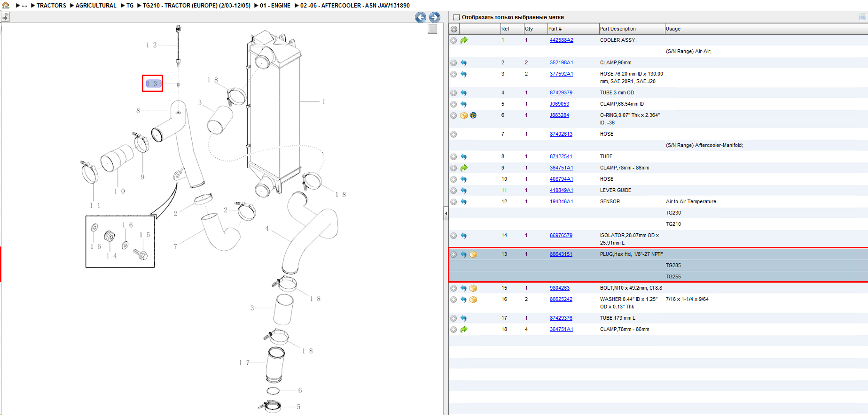Screen dimensions: 868x415
Task: Open AGRICULTURAL breadcrumb item
Action: [x=96, y=6]
